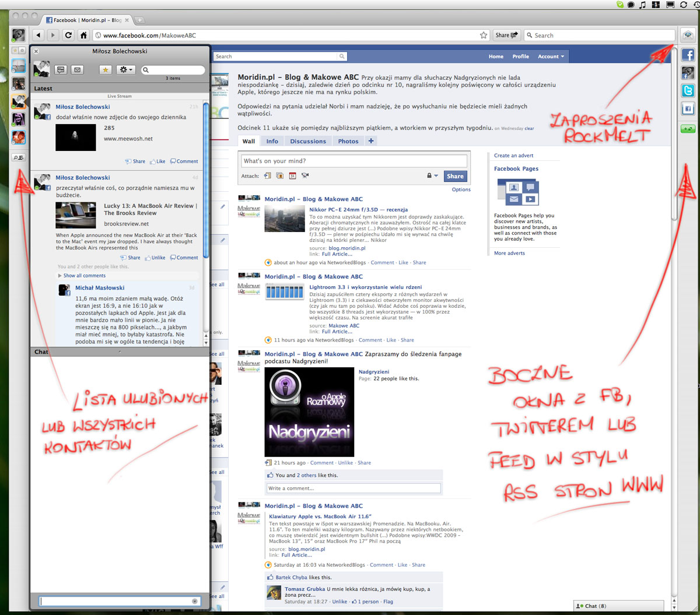Toggle favorite star in the contact panel
Screen dimensions: 700x615
[106, 70]
